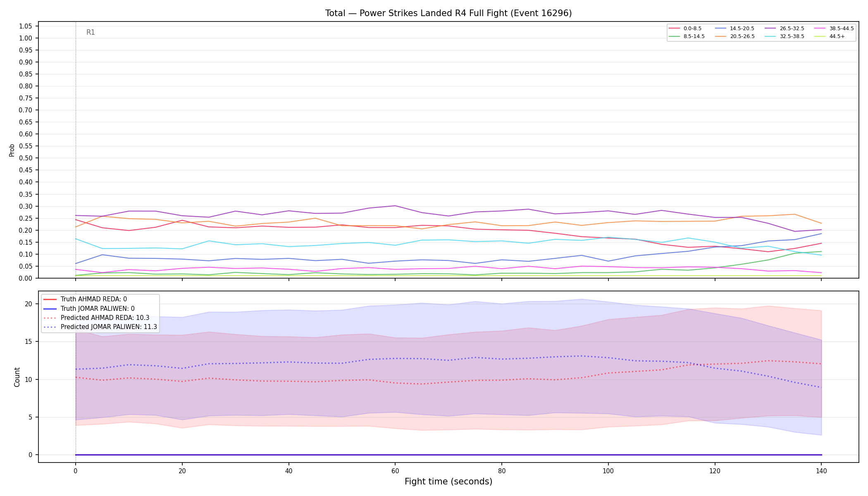Select the Predicted JOMAR PALIWEN: 11.3 legend entry
868x496 pixels.
100,327
